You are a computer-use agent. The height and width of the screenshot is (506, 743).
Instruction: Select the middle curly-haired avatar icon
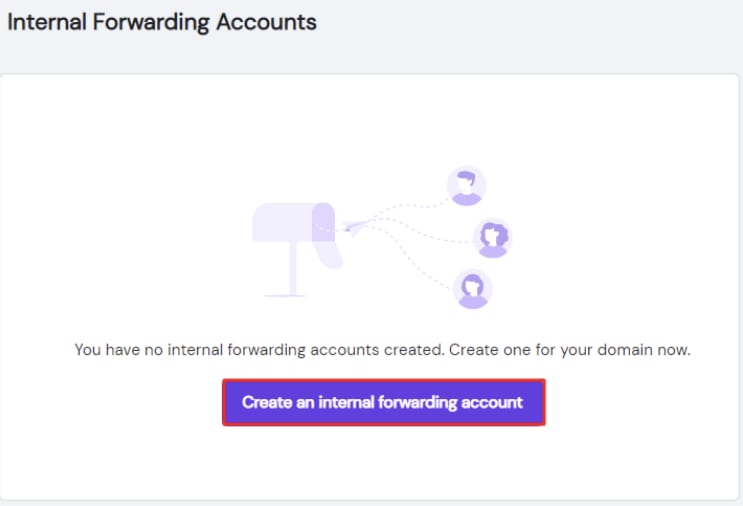click(492, 238)
